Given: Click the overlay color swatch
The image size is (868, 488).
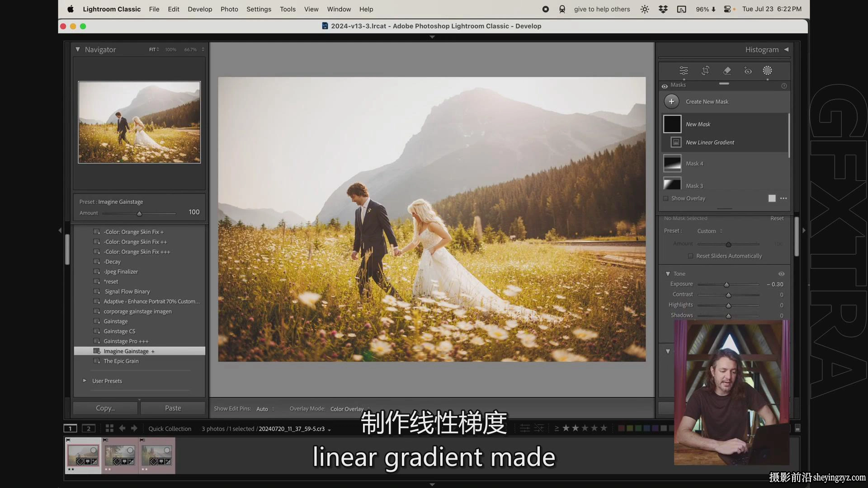Looking at the screenshot, I should click(772, 198).
